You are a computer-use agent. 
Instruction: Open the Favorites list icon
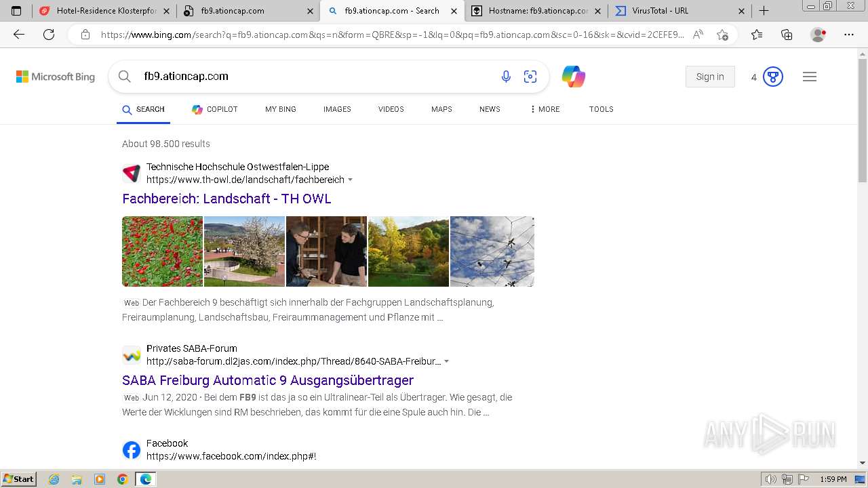757,35
